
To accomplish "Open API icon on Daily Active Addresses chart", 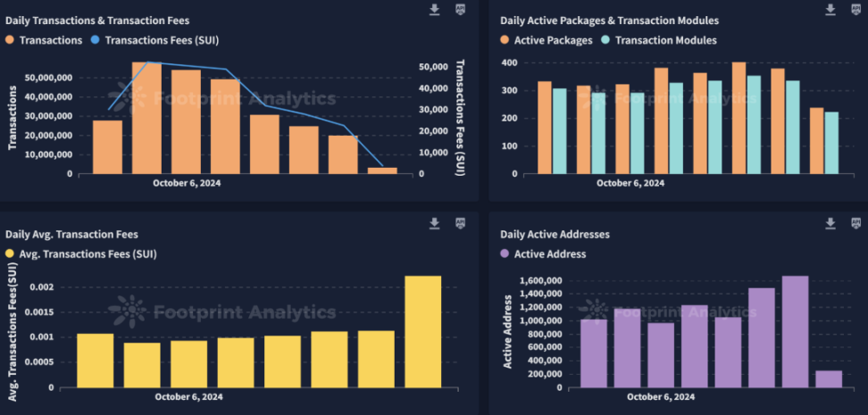I will coord(856,223).
